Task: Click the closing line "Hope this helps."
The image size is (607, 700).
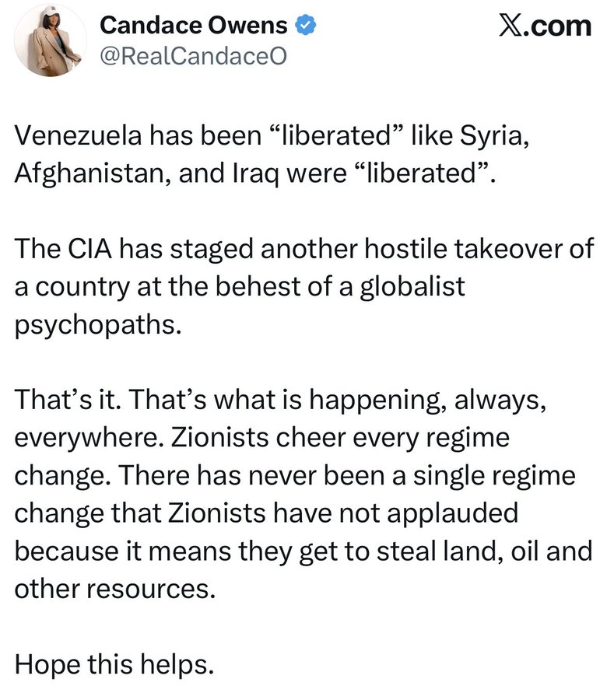Action: [x=114, y=665]
